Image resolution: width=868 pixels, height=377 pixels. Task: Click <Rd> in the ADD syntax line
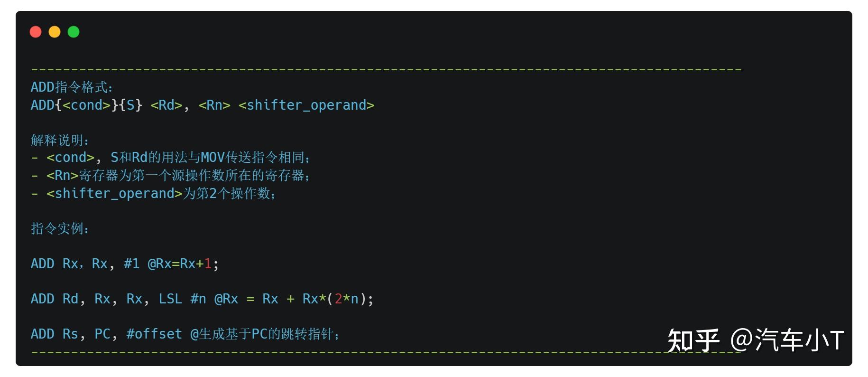click(x=166, y=105)
